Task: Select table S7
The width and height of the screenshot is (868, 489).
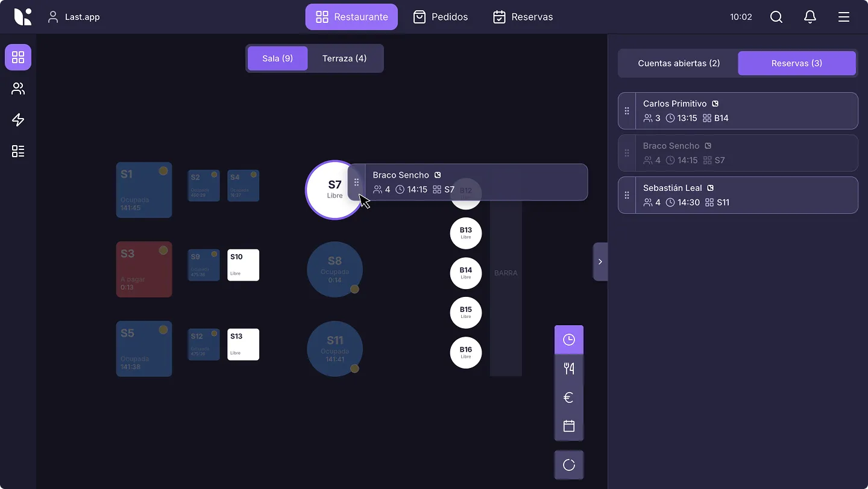Action: click(335, 190)
